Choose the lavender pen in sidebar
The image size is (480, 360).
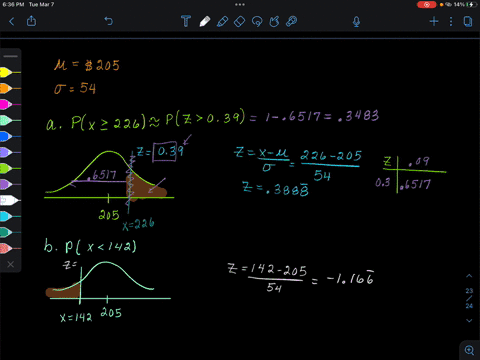[x=10, y=152]
